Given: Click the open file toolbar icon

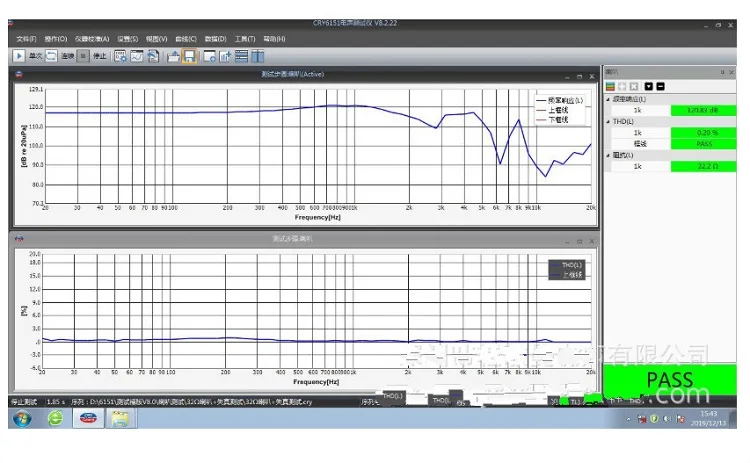Looking at the screenshot, I should (x=173, y=56).
